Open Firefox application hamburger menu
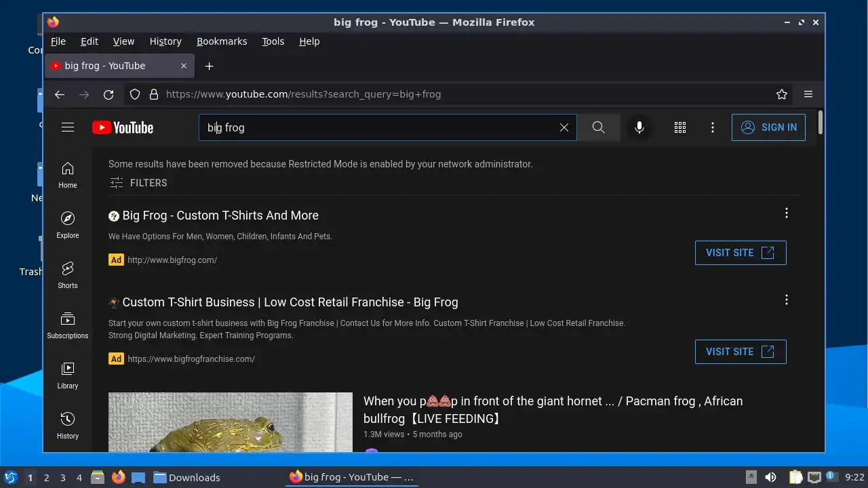The width and height of the screenshot is (868, 488). 808,94
